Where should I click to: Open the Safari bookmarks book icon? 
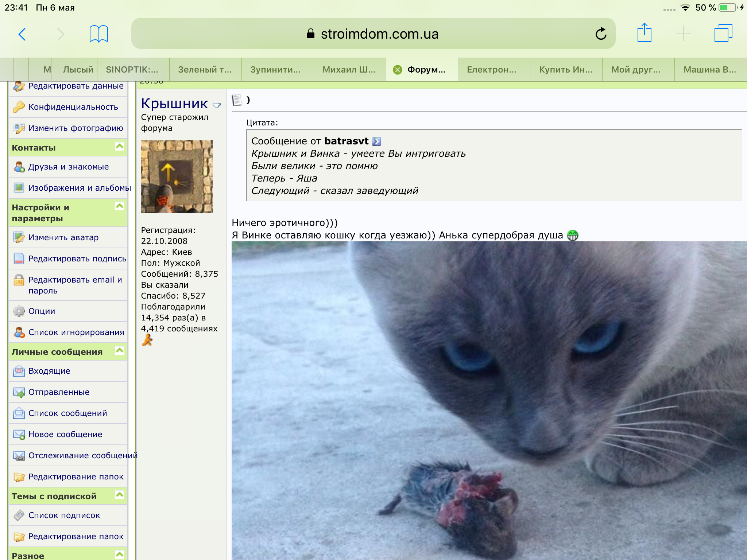[99, 34]
